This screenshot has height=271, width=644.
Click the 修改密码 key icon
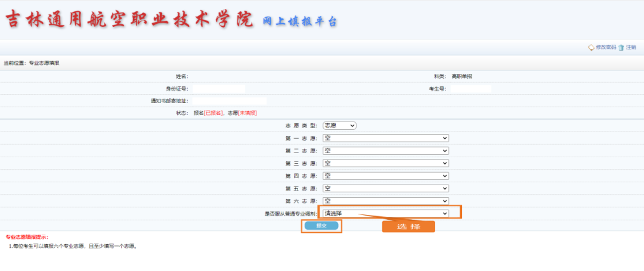pyautogui.click(x=592, y=48)
